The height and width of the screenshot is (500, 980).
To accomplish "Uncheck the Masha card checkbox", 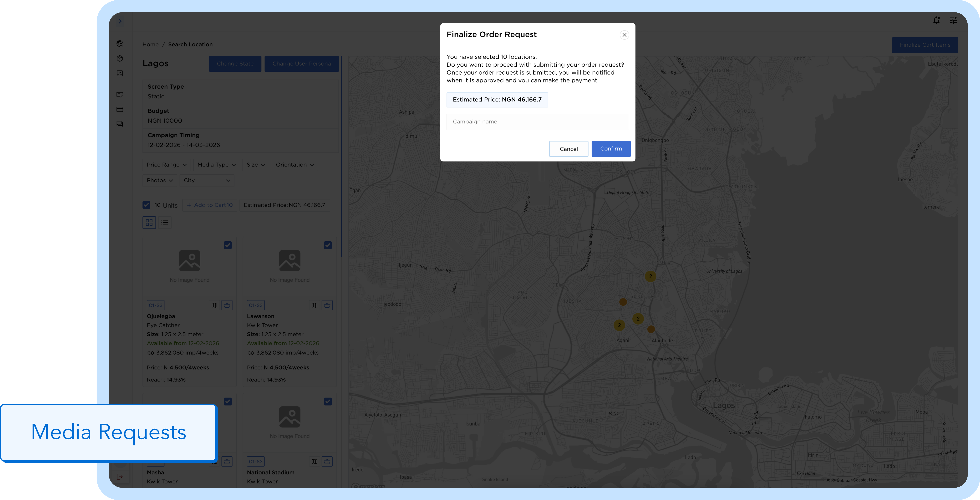I will click(x=227, y=401).
